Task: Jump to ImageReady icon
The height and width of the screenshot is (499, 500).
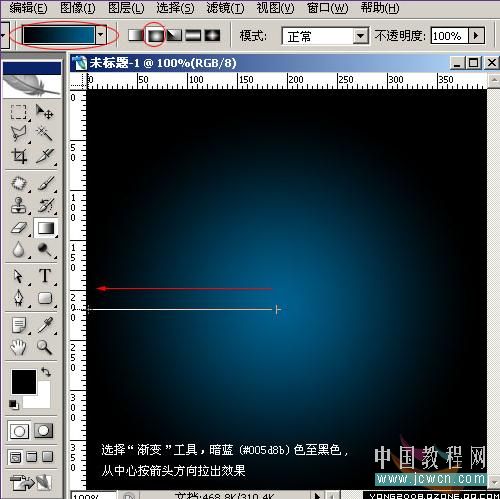Action: (x=31, y=482)
